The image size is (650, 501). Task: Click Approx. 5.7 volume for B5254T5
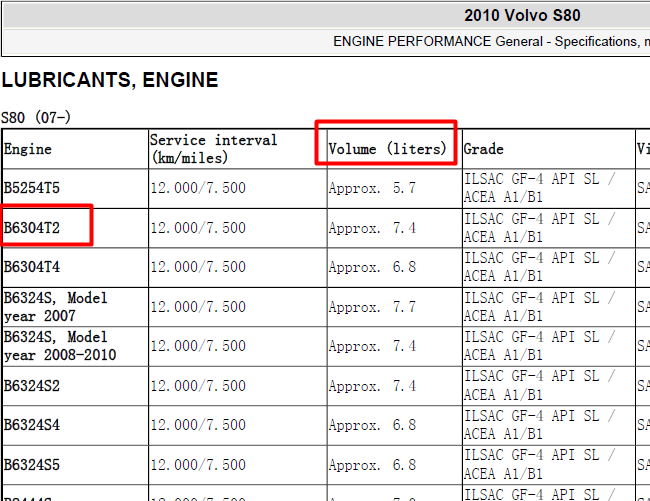[372, 189]
